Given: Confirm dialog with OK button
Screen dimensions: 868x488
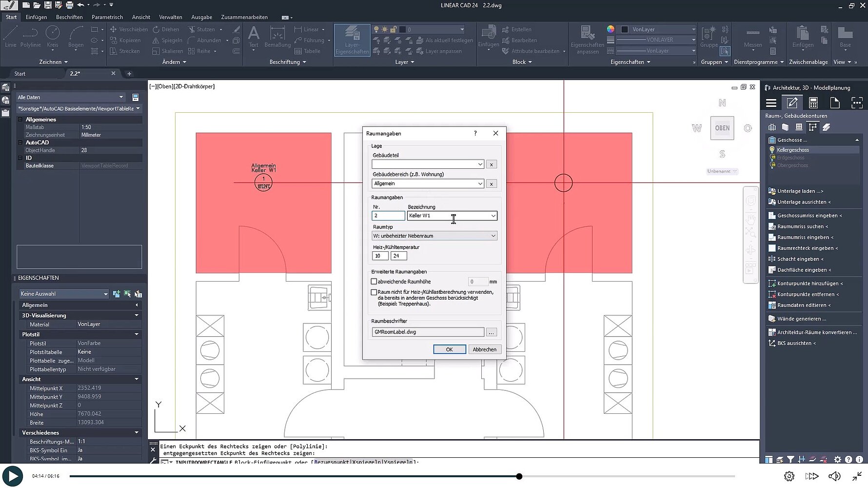Looking at the screenshot, I should [x=449, y=349].
